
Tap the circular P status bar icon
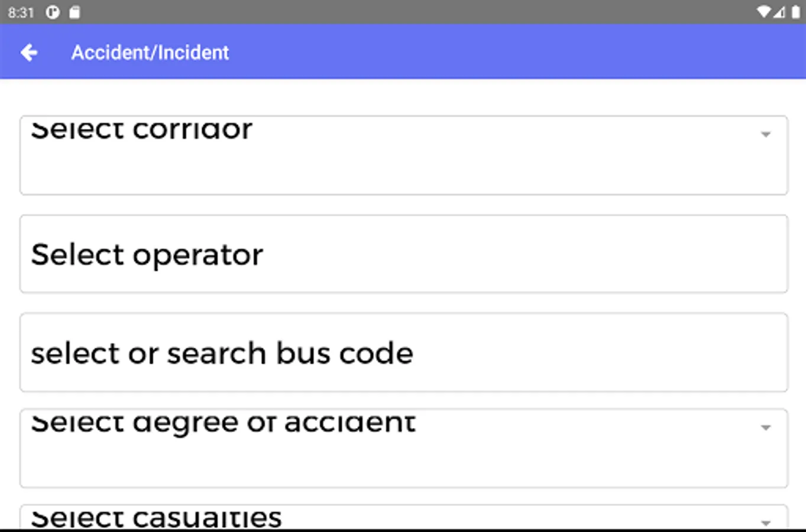point(53,12)
